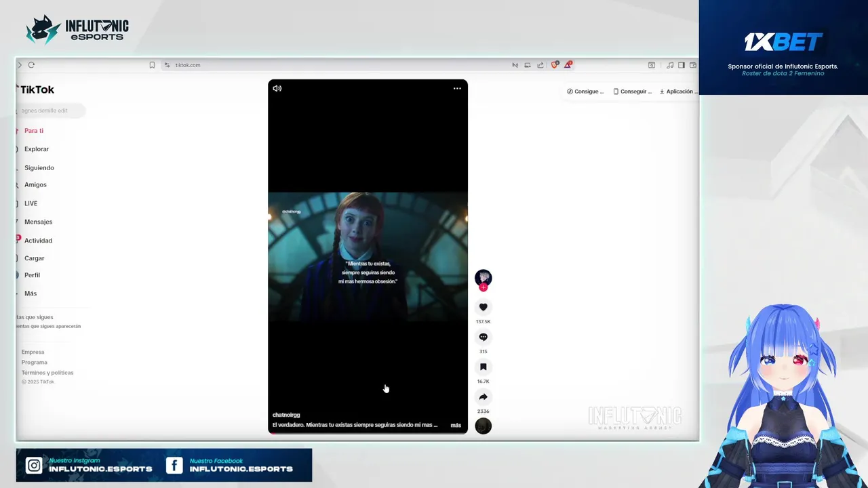Image resolution: width=868 pixels, height=488 pixels.
Task: Seek using the video progress bar
Action: (x=368, y=432)
